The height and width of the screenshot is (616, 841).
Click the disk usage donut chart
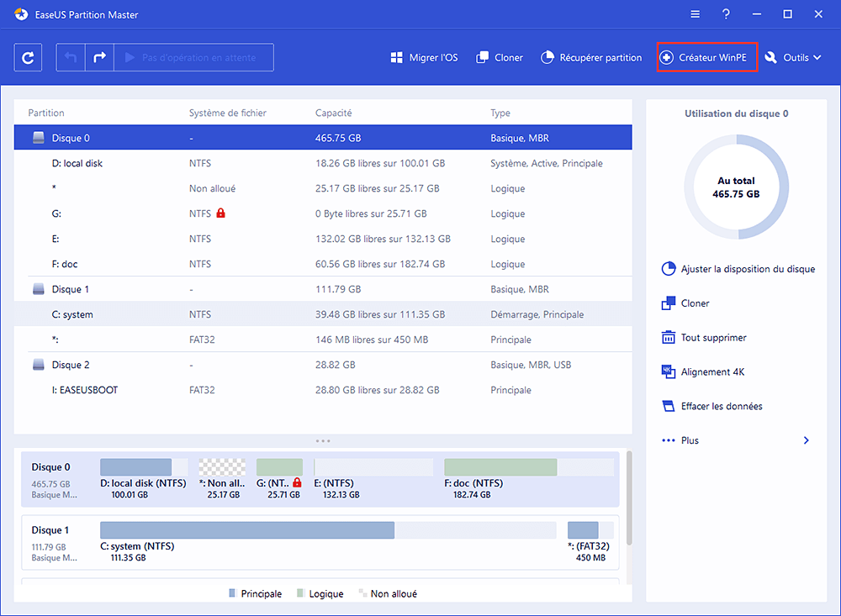pos(737,187)
